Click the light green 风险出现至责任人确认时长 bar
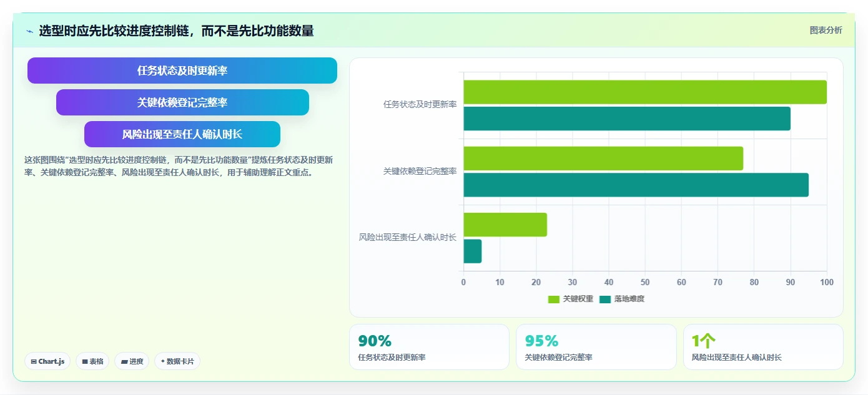 505,225
